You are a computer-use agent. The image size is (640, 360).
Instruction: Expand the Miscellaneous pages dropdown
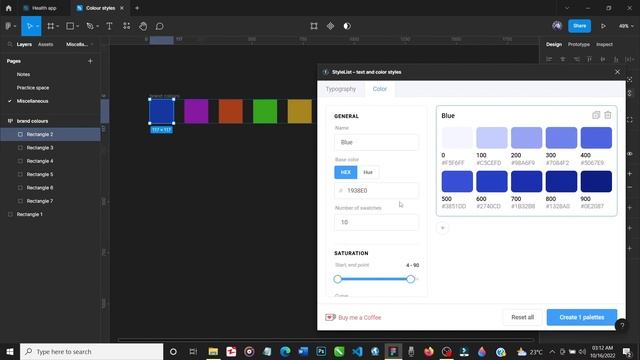pos(80,44)
